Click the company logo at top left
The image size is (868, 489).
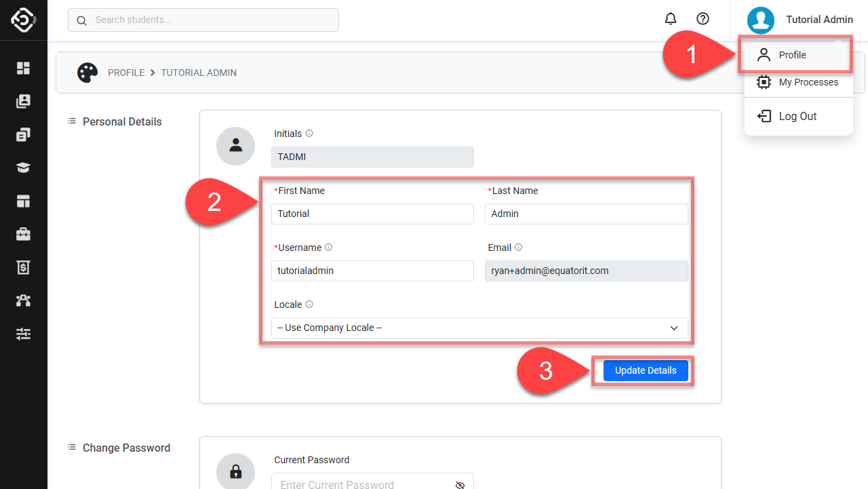(24, 20)
